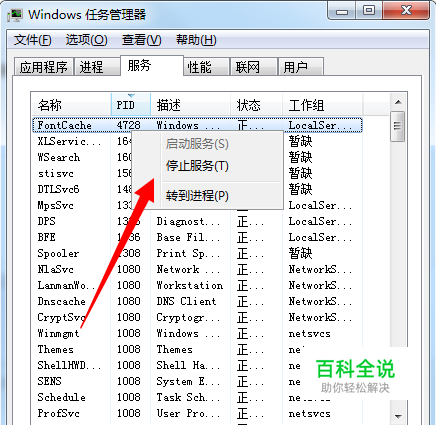Click netsvcs group in Winmgmt row
436x425 pixels.
pos(310,334)
